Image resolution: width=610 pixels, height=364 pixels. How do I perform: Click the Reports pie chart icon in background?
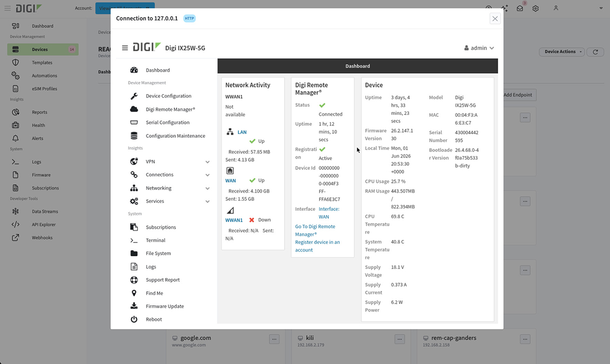click(x=16, y=112)
